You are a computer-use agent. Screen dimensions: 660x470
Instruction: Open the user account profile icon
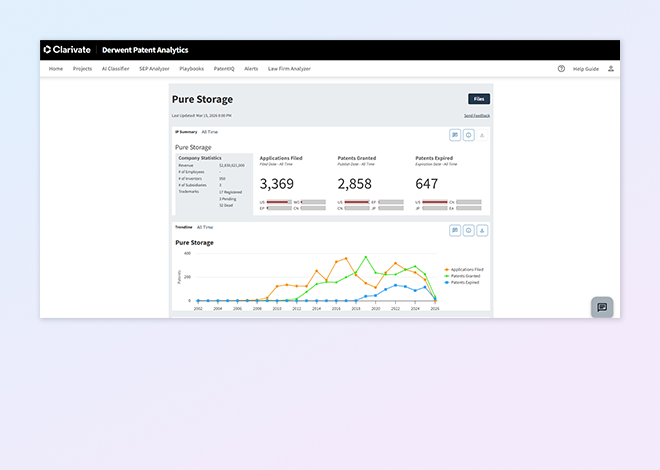click(611, 69)
